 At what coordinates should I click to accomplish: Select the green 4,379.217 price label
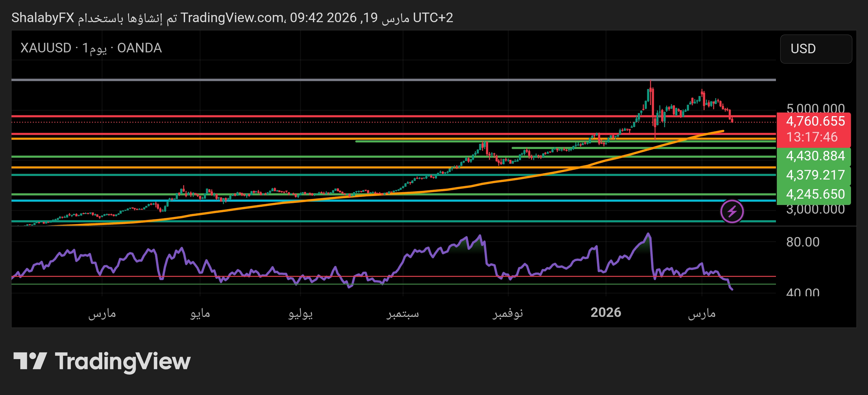815,175
